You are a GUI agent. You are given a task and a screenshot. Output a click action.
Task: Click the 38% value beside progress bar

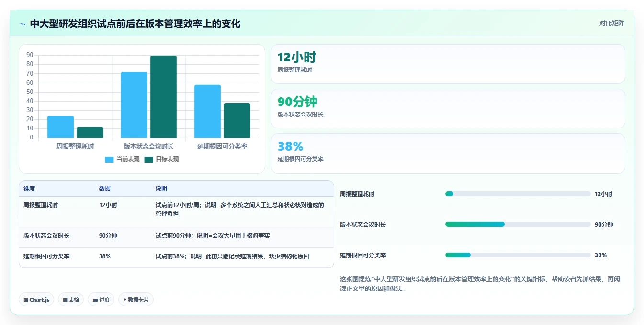point(600,255)
